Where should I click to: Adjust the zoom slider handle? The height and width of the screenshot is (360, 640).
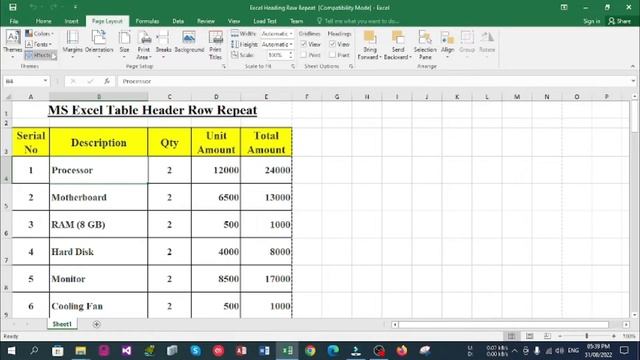click(587, 336)
